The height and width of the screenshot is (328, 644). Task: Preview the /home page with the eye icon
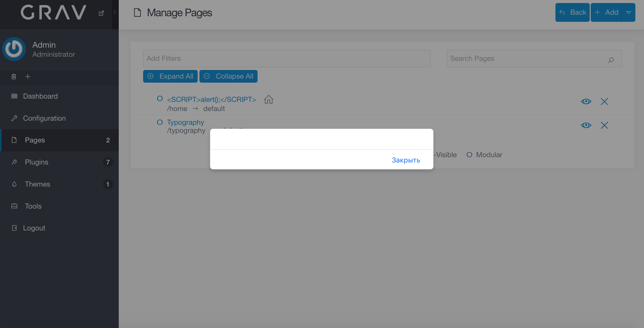[586, 102]
